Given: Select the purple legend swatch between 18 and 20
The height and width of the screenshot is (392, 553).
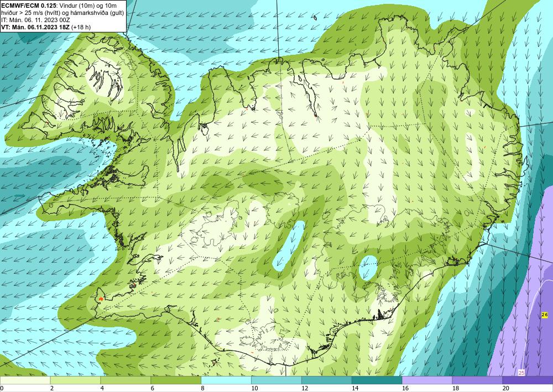Looking at the screenshot, I should click(x=477, y=380).
